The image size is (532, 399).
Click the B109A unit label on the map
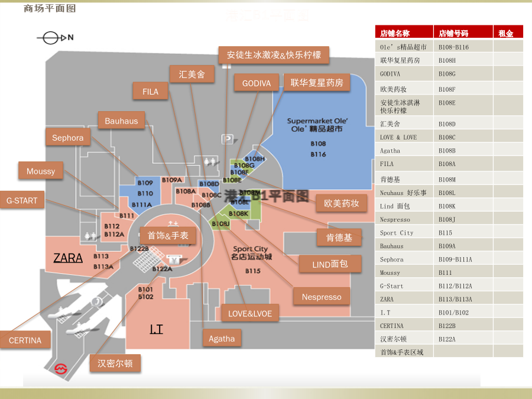click(172, 180)
